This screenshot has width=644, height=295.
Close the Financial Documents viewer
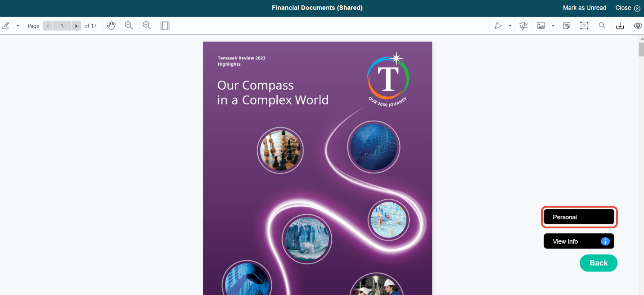[x=627, y=8]
